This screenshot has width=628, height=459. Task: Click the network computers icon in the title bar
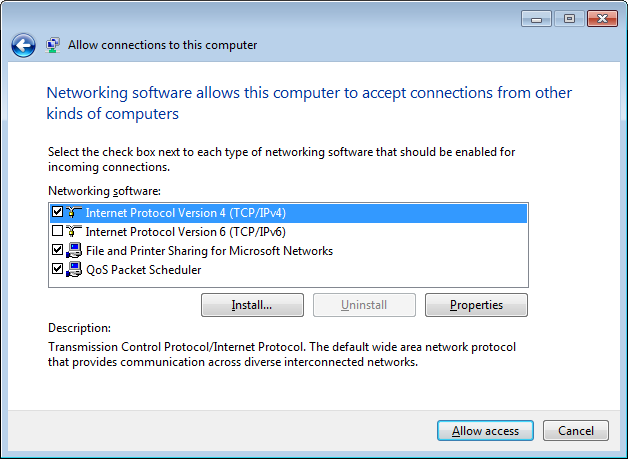point(52,45)
